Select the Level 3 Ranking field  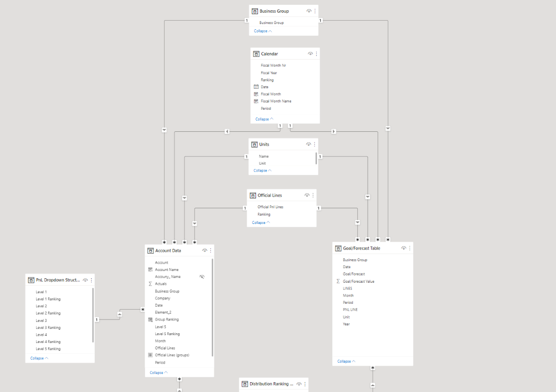48,328
